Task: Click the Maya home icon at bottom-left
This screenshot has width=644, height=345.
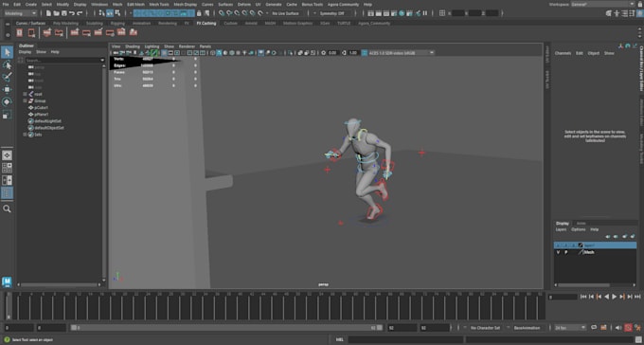Action: pyautogui.click(x=7, y=281)
